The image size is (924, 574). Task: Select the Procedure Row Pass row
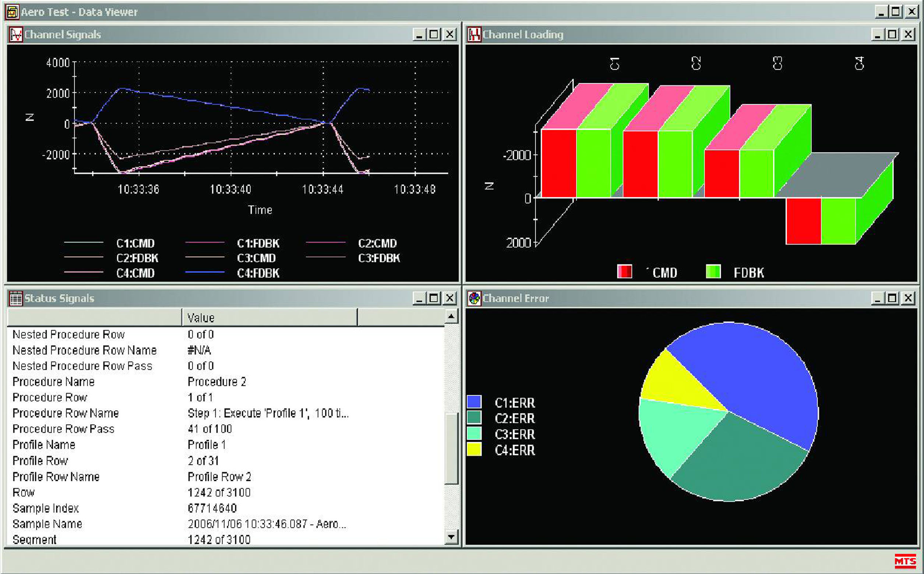pos(63,429)
